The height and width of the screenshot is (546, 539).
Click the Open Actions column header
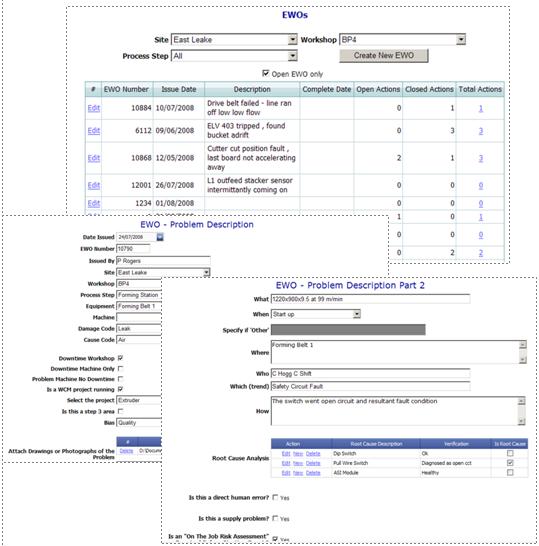coord(378,89)
